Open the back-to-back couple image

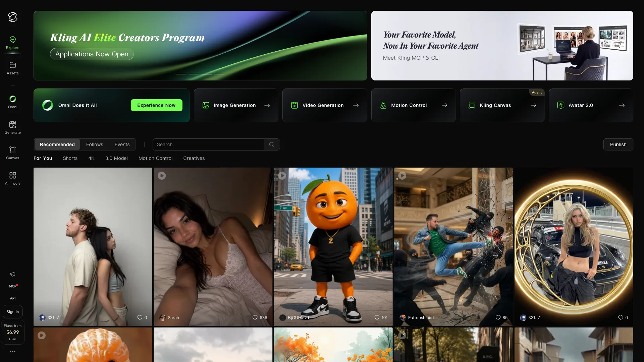pos(93,247)
